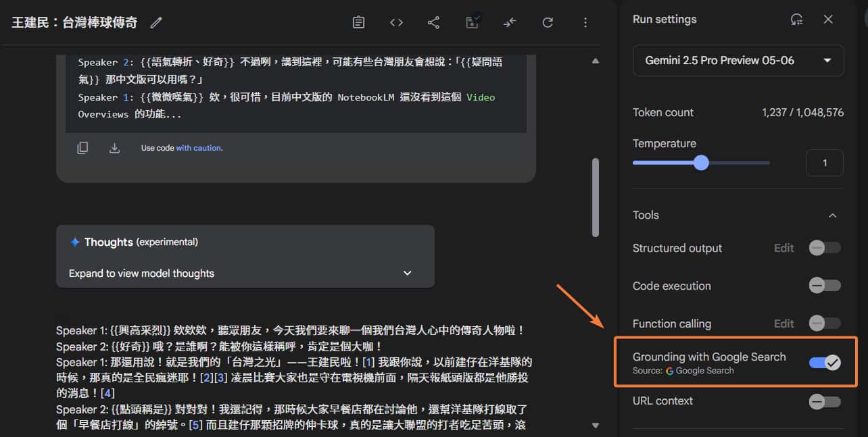Click the compare mode arrows icon
The height and width of the screenshot is (437, 868).
510,22
